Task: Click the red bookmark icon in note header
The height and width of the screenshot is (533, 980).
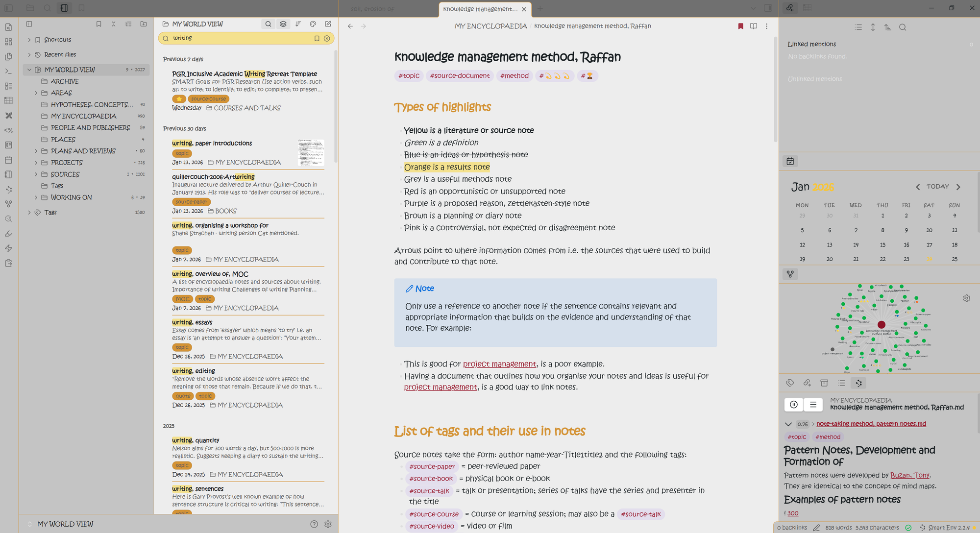Action: pyautogui.click(x=740, y=26)
